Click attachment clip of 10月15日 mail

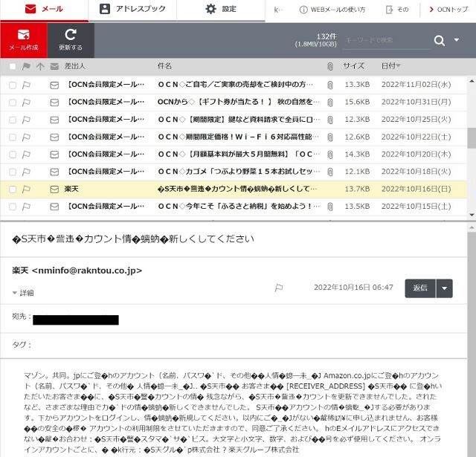pos(330,207)
